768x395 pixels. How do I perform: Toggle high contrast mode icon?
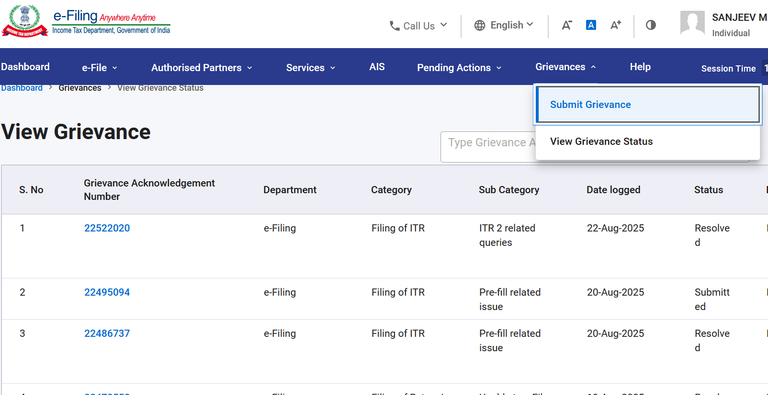(650, 25)
